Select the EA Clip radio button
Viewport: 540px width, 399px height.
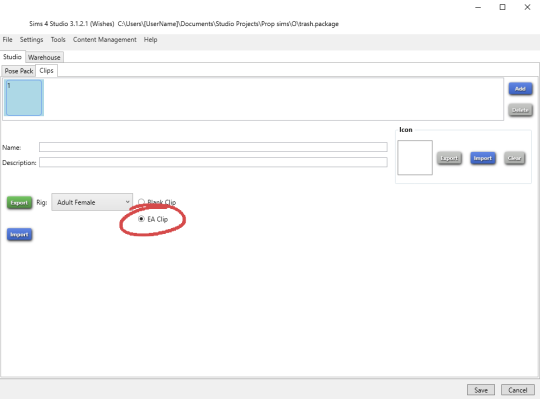coord(141,219)
